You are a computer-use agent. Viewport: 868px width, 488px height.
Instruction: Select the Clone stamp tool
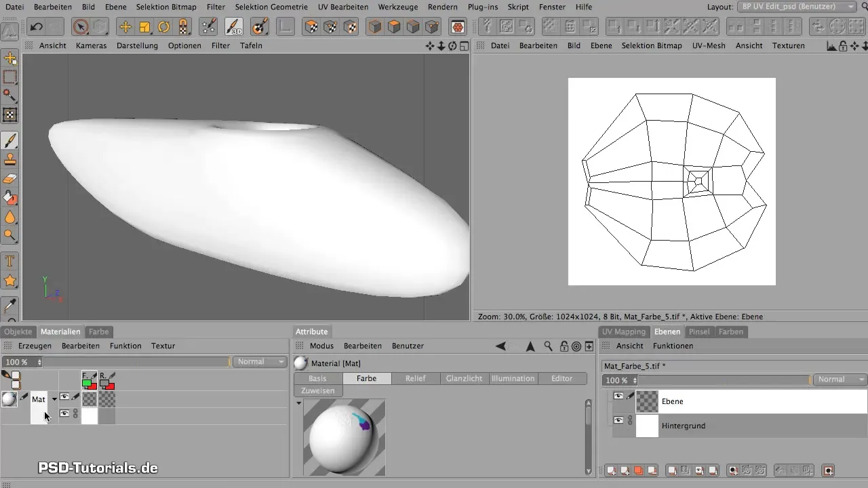point(10,160)
